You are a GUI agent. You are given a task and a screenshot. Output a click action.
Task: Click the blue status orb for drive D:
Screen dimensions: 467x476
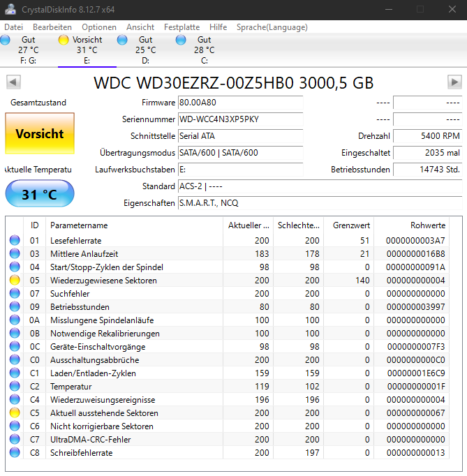122,40
